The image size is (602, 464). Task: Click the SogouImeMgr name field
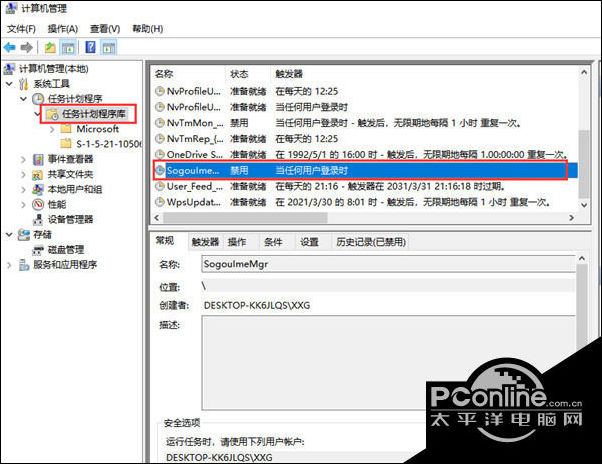coord(388,264)
